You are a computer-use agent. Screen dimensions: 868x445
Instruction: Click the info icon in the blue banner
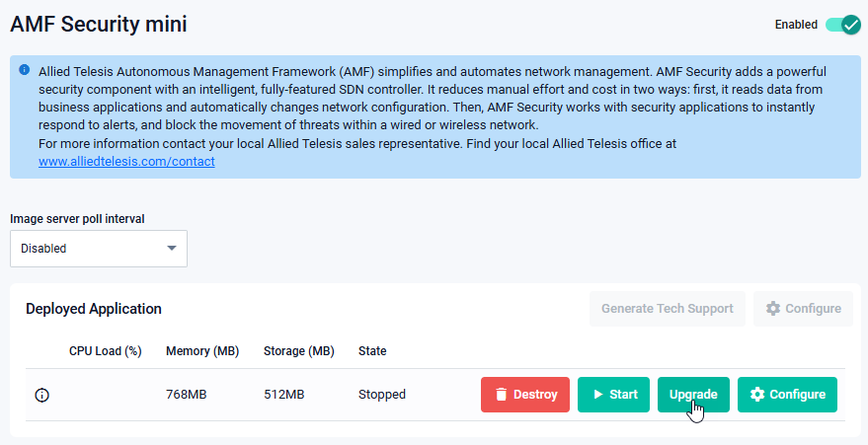point(25,71)
